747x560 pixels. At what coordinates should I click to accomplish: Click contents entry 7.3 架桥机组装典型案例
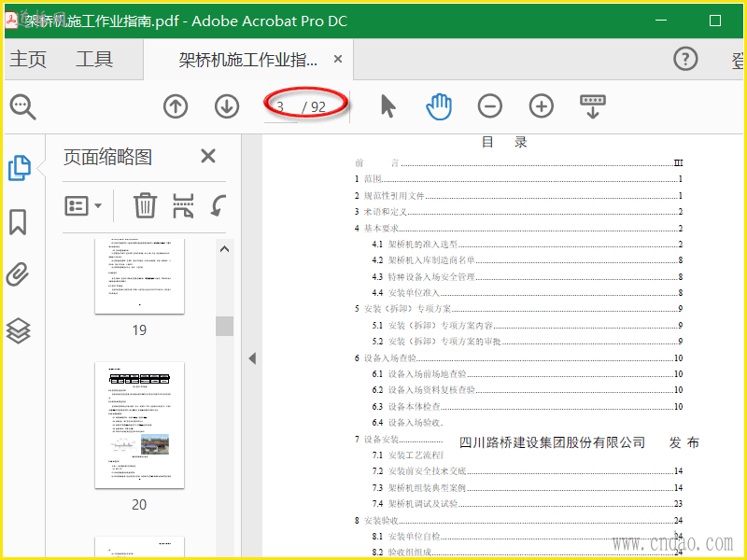[x=528, y=488]
